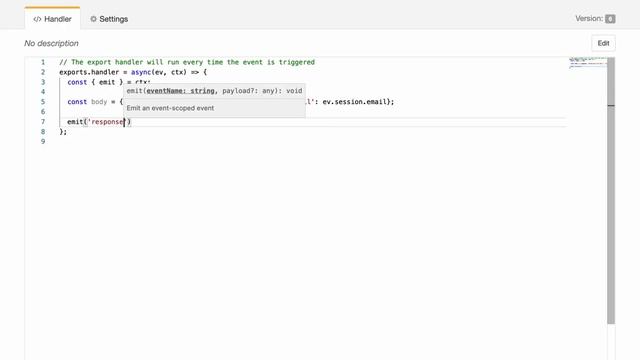
Task: Click the Version number badge
Action: pos(610,19)
